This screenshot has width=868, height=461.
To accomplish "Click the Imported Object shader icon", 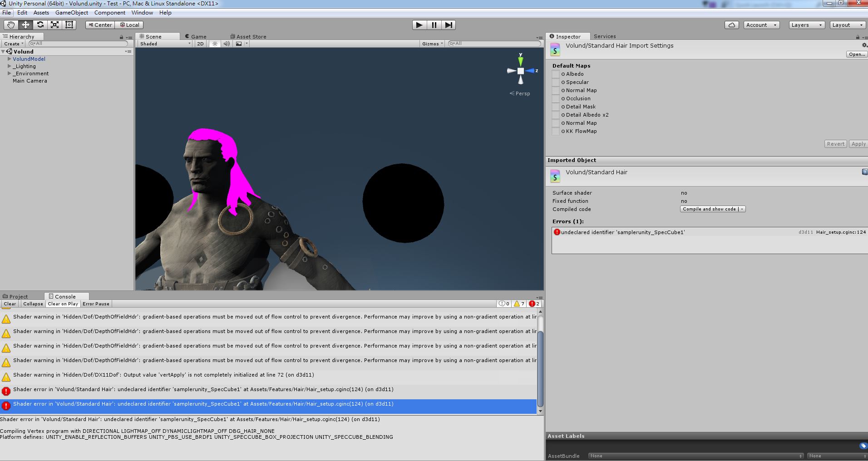I will coord(555,176).
